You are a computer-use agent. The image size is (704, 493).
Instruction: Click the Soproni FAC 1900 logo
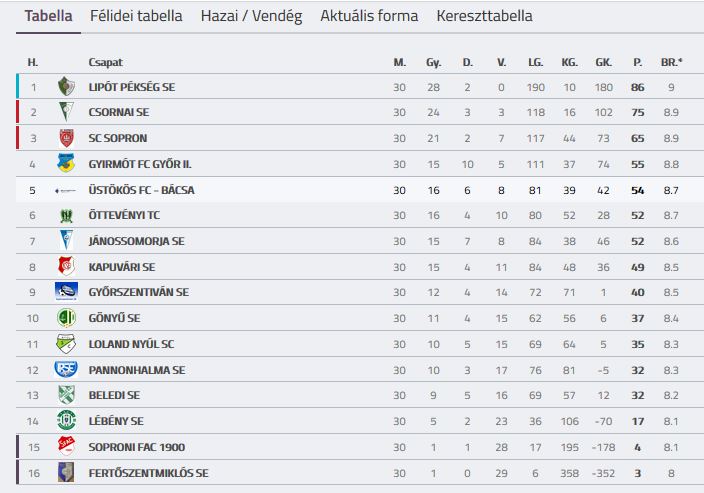(66, 447)
